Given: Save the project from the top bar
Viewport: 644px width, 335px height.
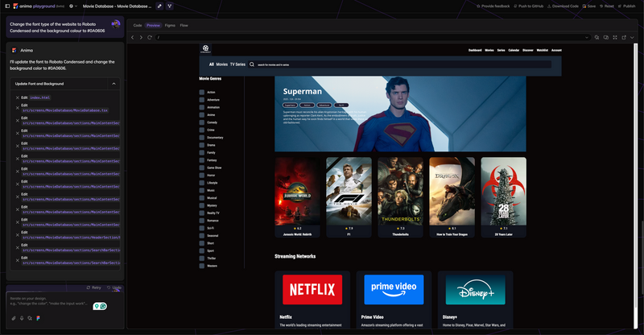Looking at the screenshot, I should point(589,6).
